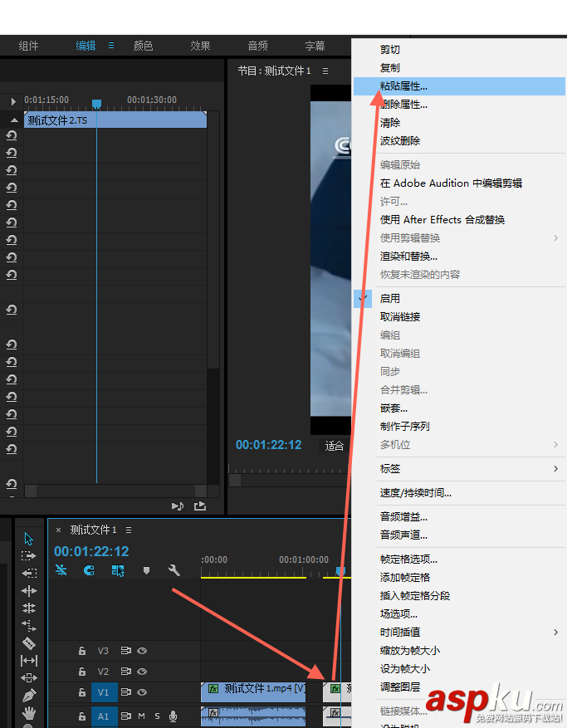This screenshot has width=567, height=728.
Task: Select the Ripple Edit tool
Action: click(x=29, y=590)
